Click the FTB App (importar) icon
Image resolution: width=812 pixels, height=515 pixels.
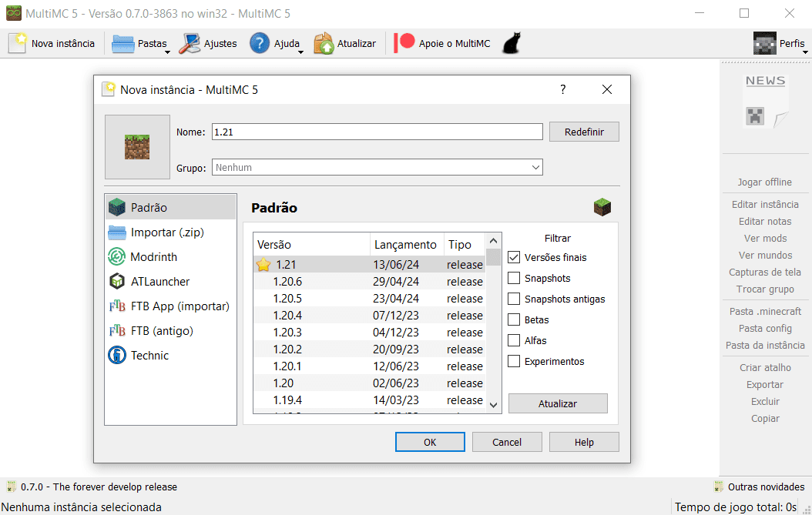(118, 306)
